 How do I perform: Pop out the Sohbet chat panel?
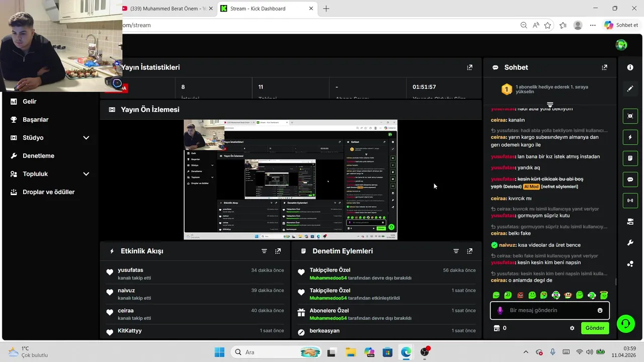604,67
